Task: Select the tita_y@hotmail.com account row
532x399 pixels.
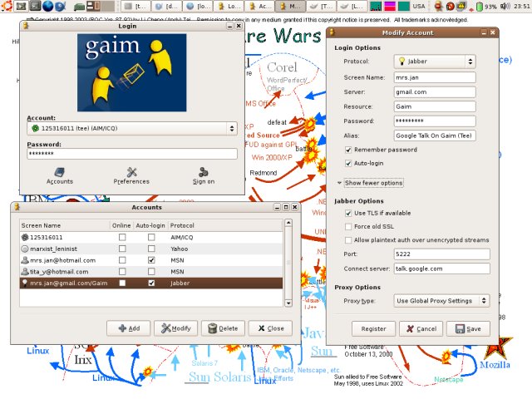Action: click(x=151, y=272)
